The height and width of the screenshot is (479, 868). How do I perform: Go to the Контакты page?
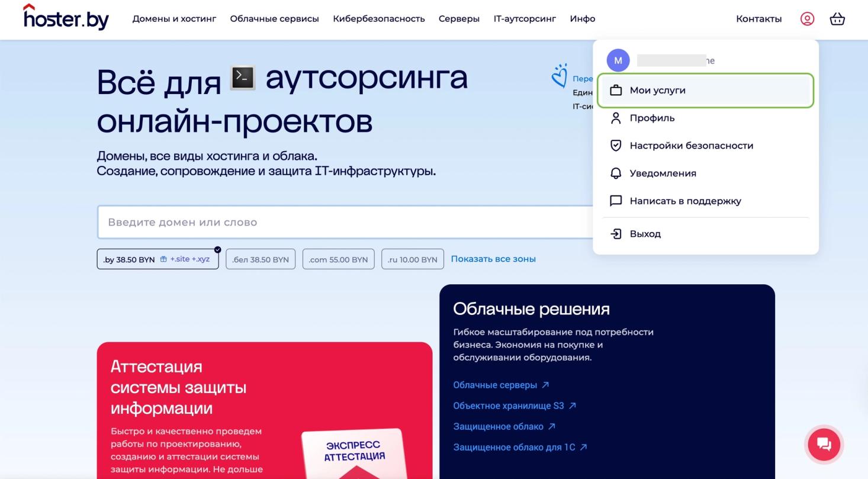click(759, 19)
